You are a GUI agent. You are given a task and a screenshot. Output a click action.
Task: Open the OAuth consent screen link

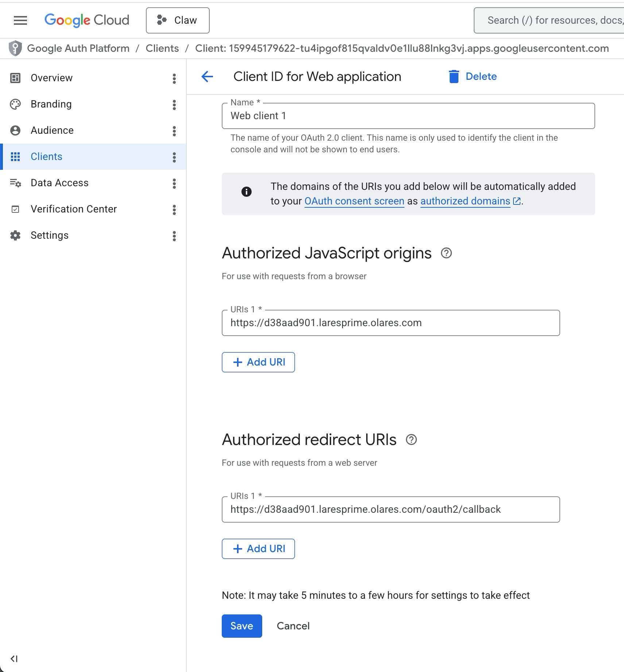point(354,201)
